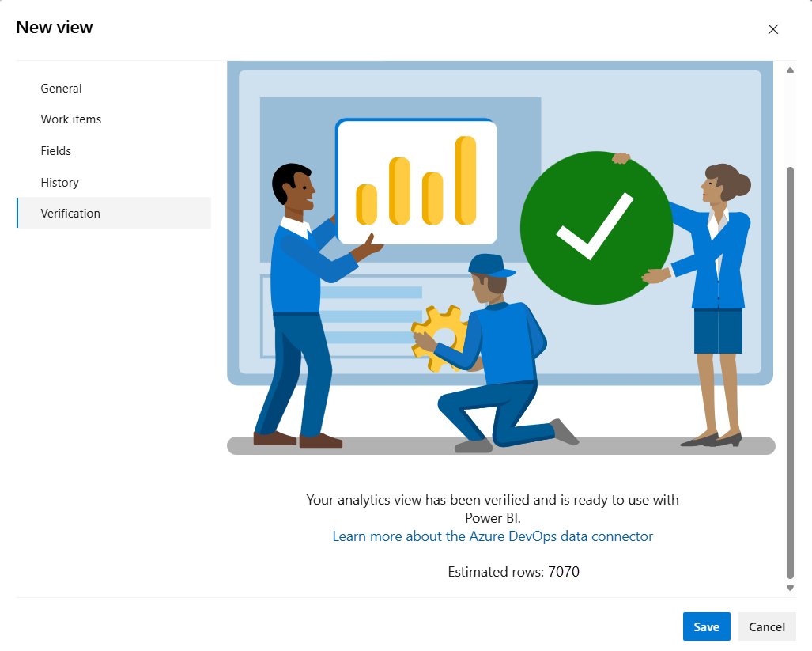View the History section
The image size is (812, 651).
point(59,182)
